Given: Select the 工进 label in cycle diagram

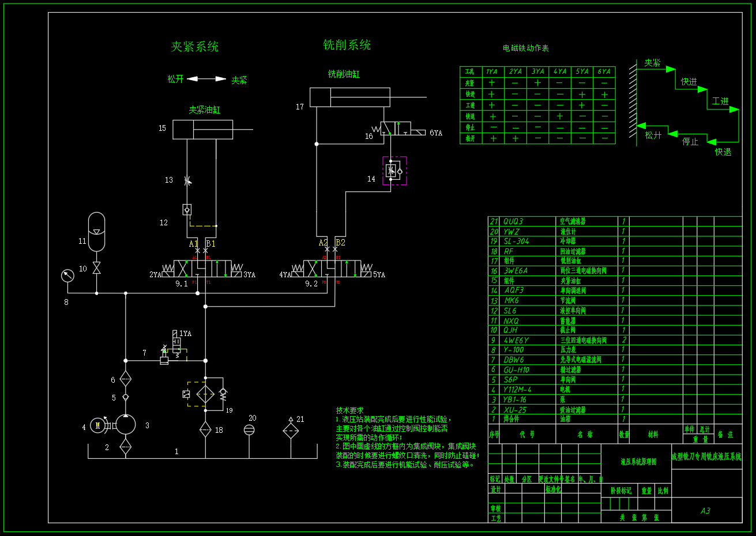Looking at the screenshot, I should click(x=720, y=101).
